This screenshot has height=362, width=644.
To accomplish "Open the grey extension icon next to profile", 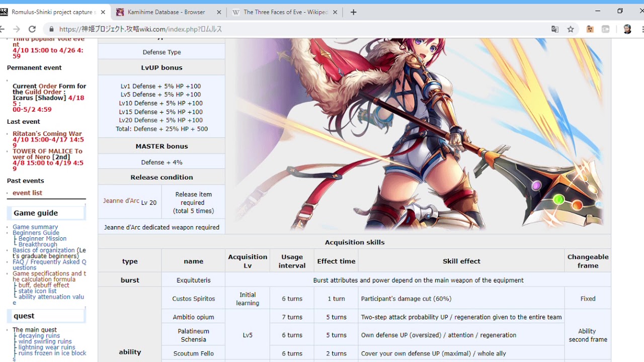I will pos(606,29).
